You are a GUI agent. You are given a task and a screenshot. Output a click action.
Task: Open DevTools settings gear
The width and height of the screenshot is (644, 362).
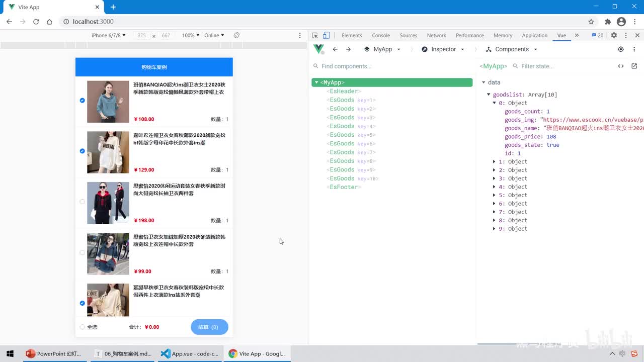click(614, 35)
